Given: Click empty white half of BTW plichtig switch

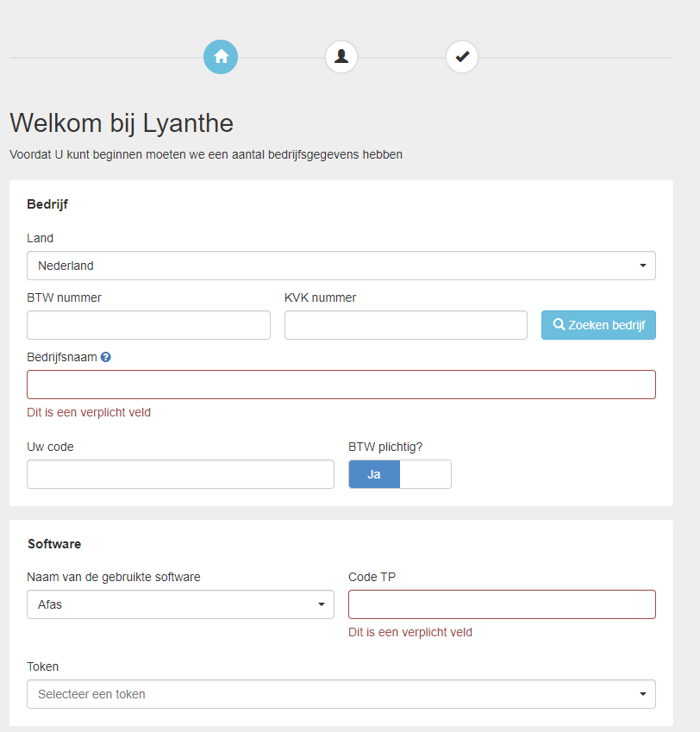Looking at the screenshot, I should pyautogui.click(x=425, y=474).
